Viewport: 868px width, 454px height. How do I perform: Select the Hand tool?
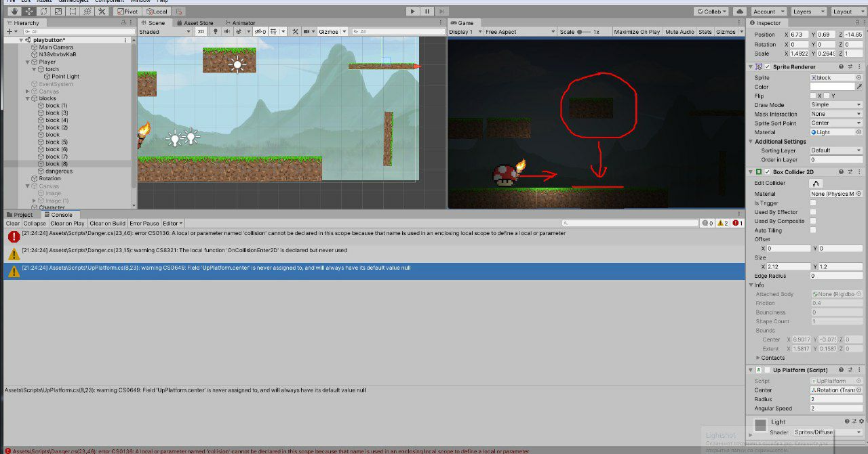[x=13, y=12]
